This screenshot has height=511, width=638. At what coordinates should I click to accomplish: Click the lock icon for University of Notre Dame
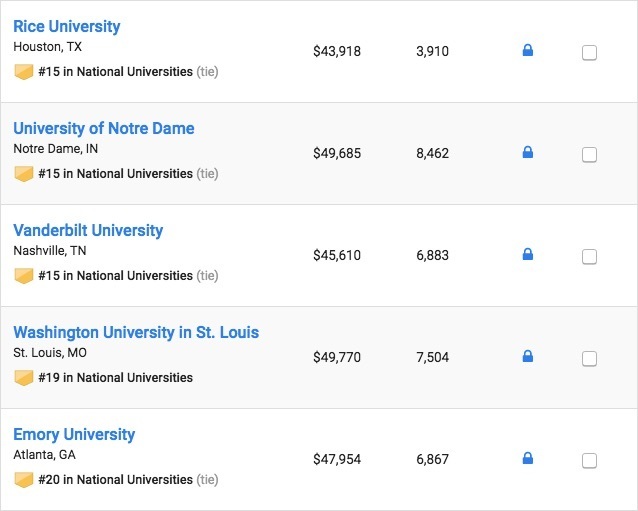[528, 152]
